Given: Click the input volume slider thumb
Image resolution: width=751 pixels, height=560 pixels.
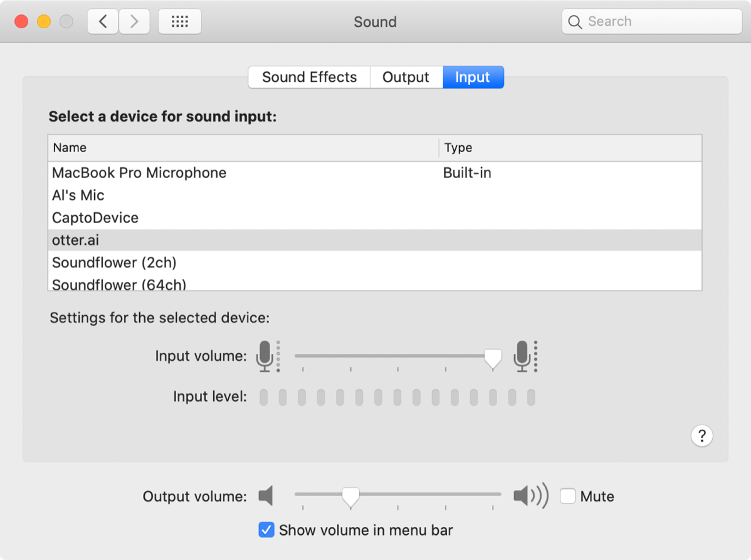Looking at the screenshot, I should [x=493, y=358].
